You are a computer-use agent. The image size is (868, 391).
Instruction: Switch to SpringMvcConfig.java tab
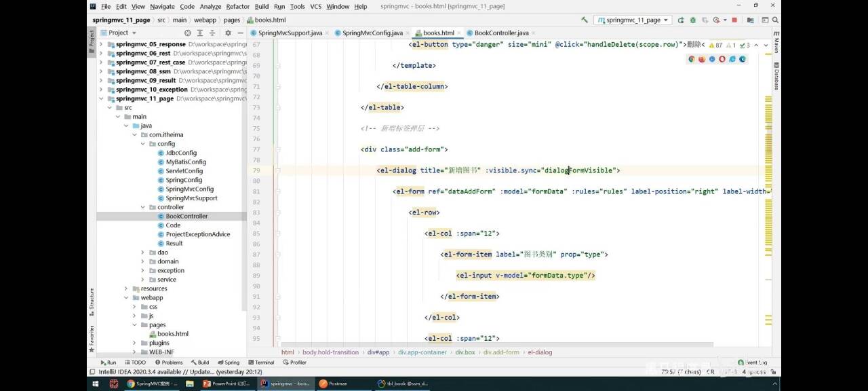coord(372,33)
